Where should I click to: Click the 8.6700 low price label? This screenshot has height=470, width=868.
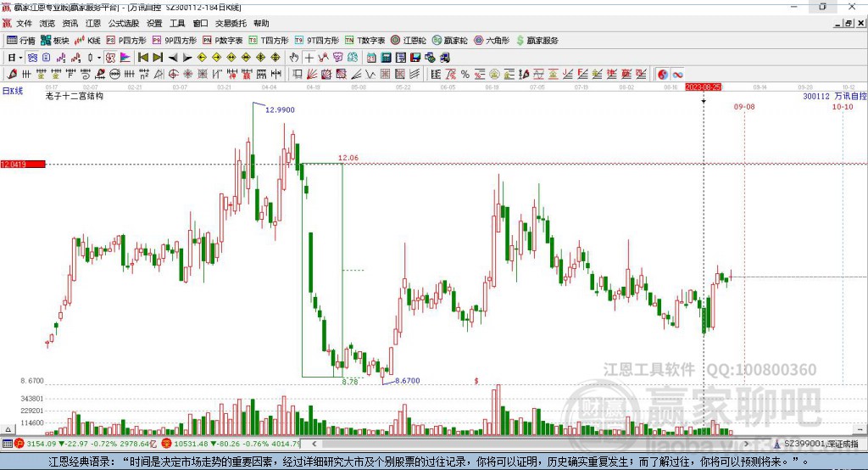tap(408, 381)
